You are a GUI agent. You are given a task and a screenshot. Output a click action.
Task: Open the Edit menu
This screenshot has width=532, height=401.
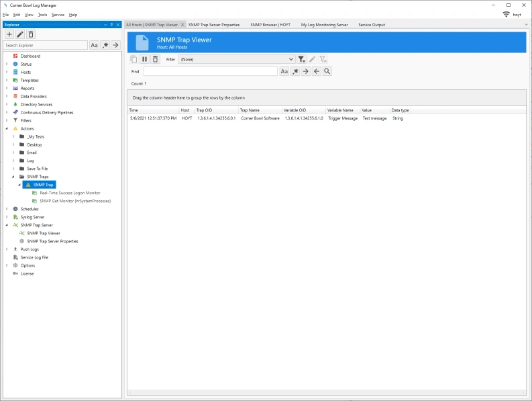pos(17,15)
